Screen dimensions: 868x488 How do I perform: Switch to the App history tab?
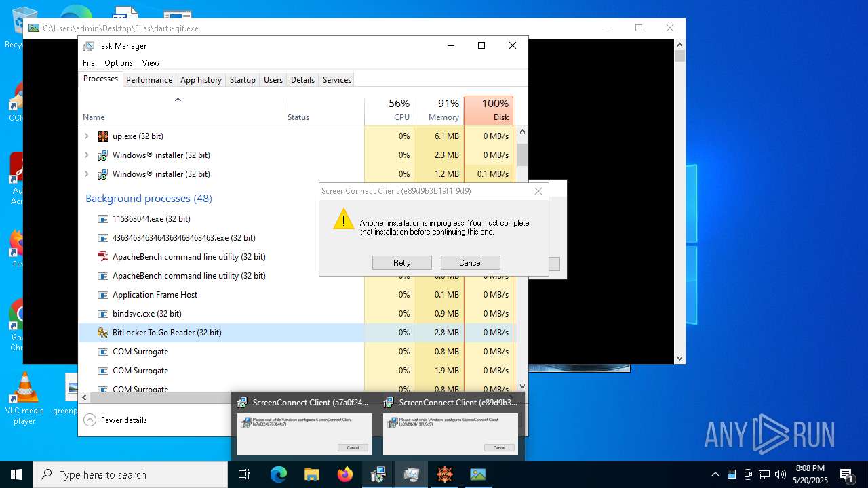[201, 80]
